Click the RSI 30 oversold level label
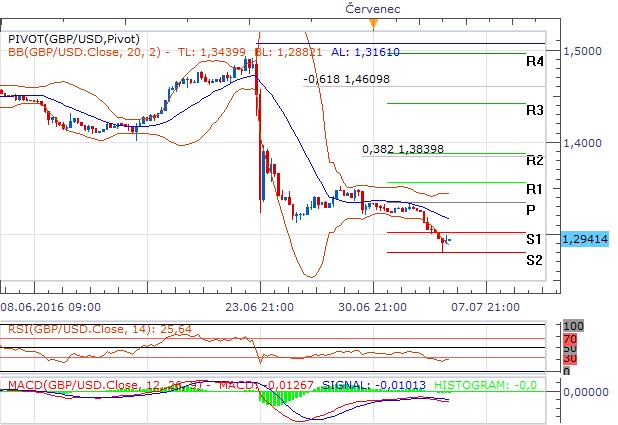This screenshot has height=425, width=618. coord(570,358)
